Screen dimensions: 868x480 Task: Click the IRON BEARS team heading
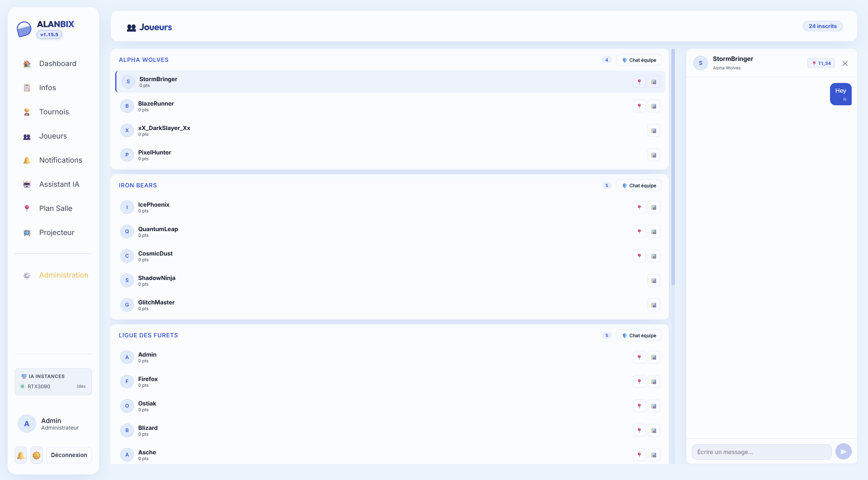point(138,186)
